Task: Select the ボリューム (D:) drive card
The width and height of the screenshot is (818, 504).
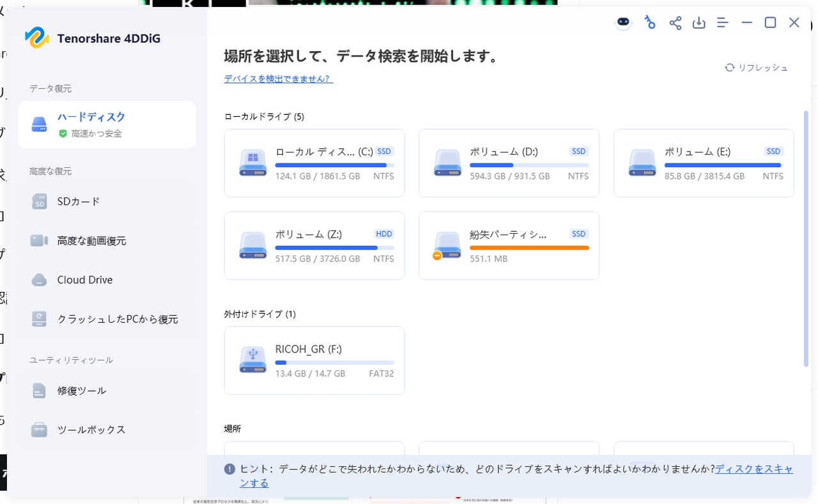Action: click(x=509, y=163)
